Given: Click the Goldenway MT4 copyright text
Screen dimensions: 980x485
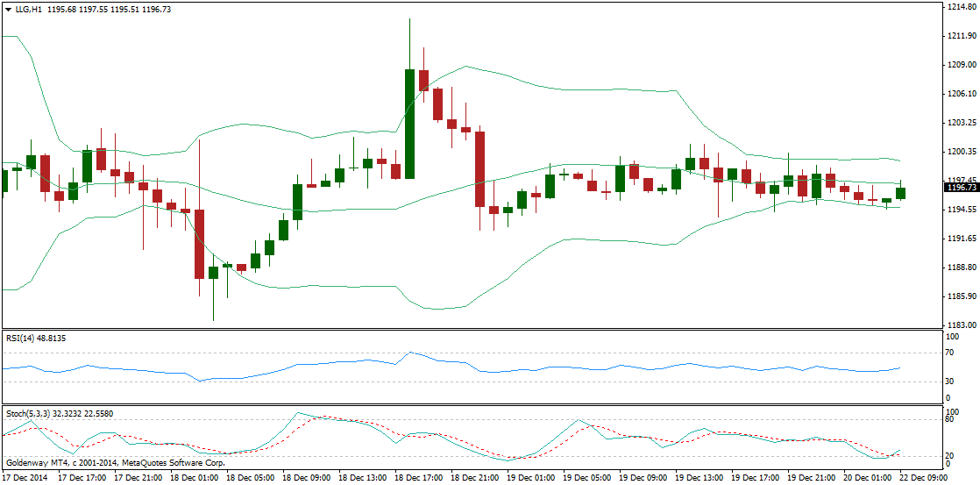Looking at the screenshot, I should pos(116,462).
